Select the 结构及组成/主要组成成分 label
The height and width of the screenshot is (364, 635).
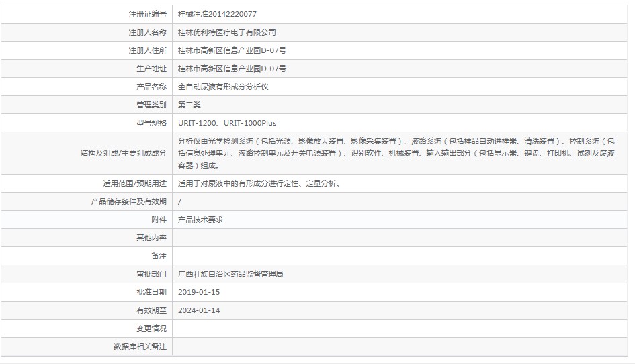[123, 153]
